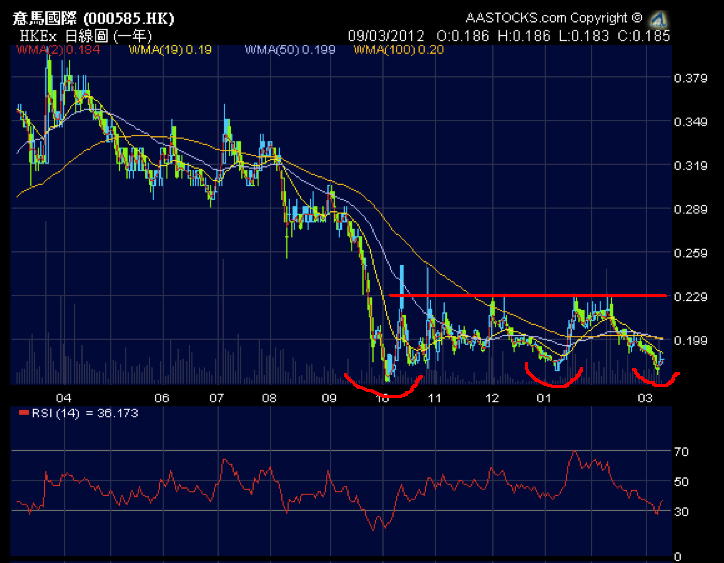The width and height of the screenshot is (724, 563).
Task: Click the red arc under October bottom
Action: point(383,385)
